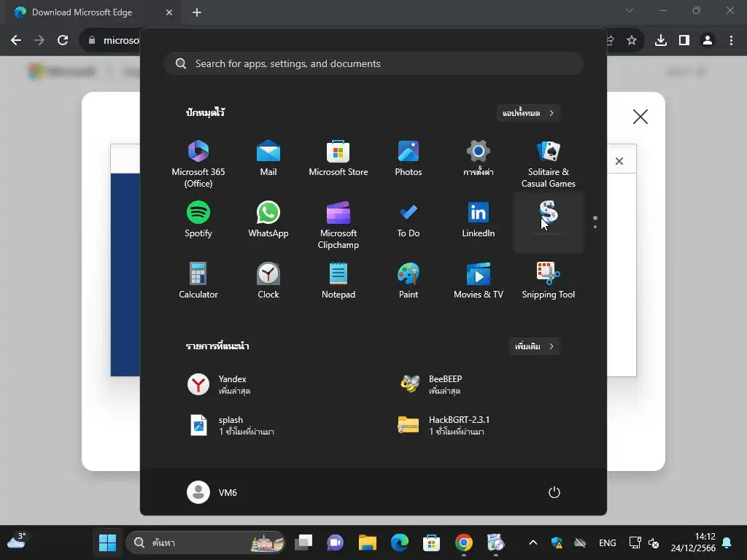Image resolution: width=747 pixels, height=560 pixels.
Task: Close the large page dialog with X
Action: click(640, 117)
